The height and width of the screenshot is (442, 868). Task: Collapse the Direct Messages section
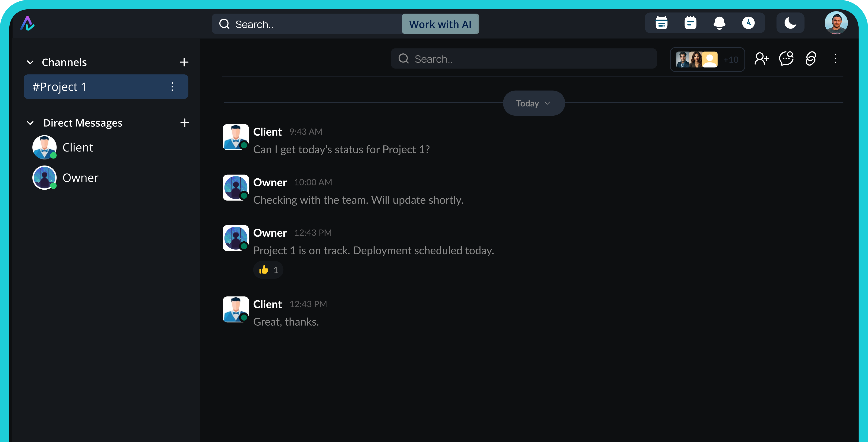(x=30, y=122)
